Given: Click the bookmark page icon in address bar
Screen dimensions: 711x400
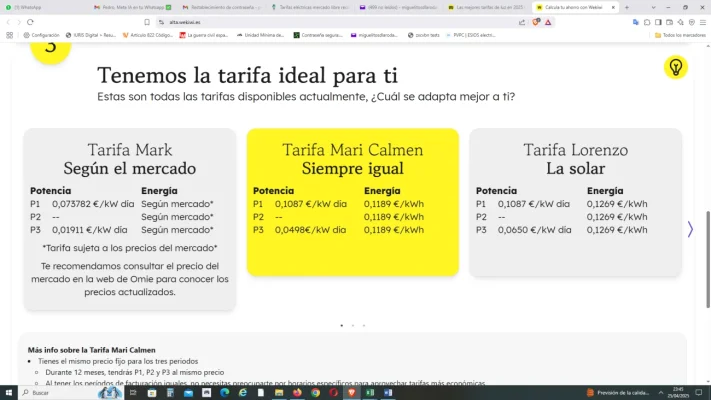Looking at the screenshot, I should point(147,22).
